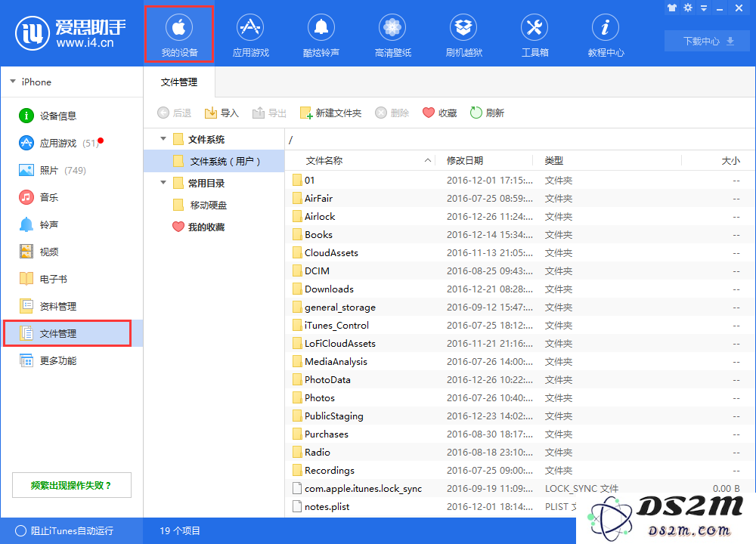Sort by 类型 column header

(607, 160)
